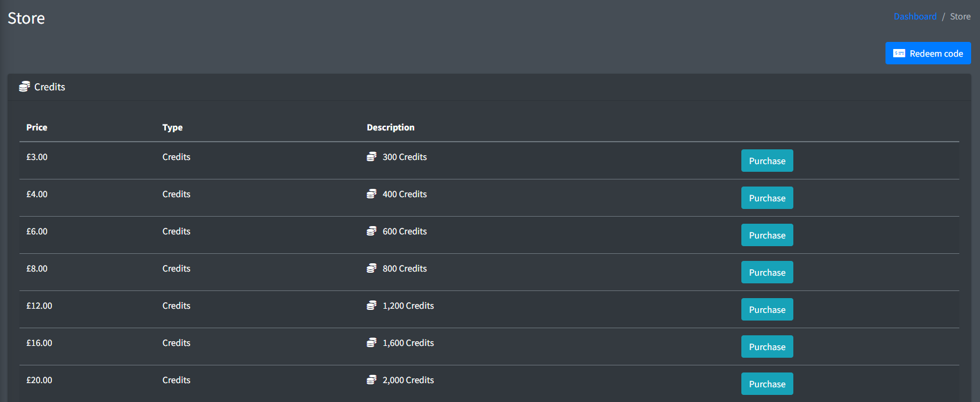Buy the 1,600 Credits package
This screenshot has width=980, height=402.
767,347
